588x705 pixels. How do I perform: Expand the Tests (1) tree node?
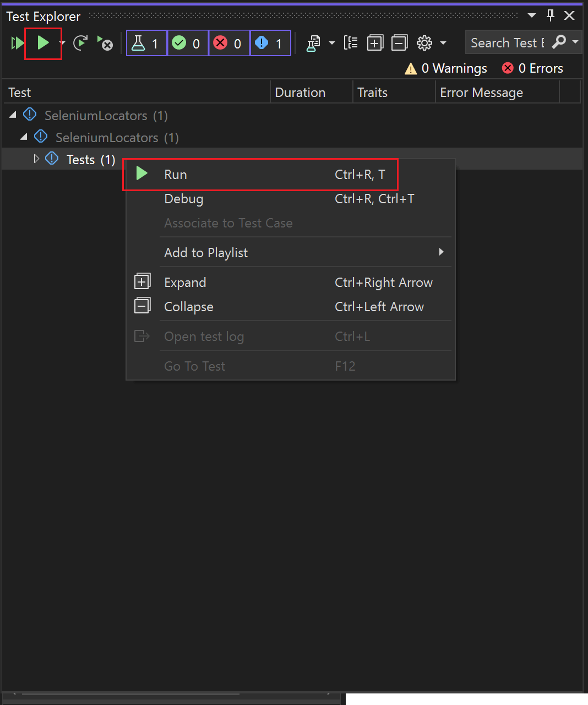(x=36, y=159)
